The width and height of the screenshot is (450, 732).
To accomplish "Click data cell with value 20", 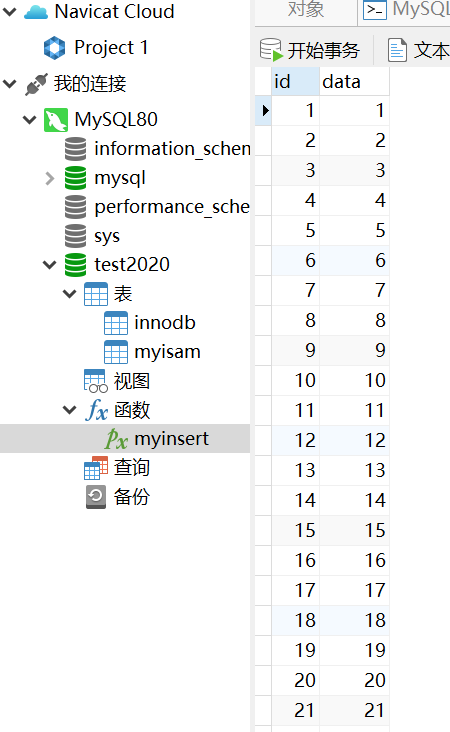I will [354, 680].
